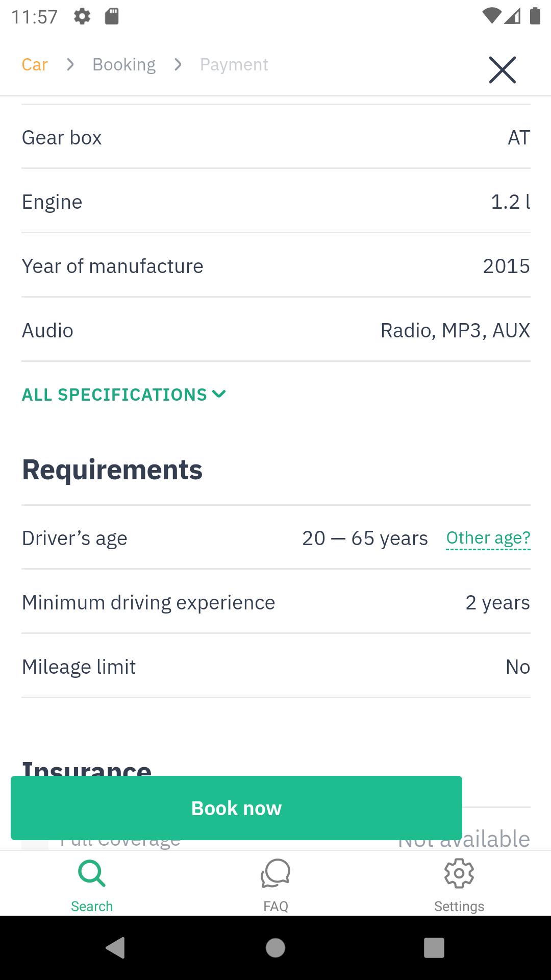551x980 pixels.
Task: Close the car booking page
Action: pos(502,70)
